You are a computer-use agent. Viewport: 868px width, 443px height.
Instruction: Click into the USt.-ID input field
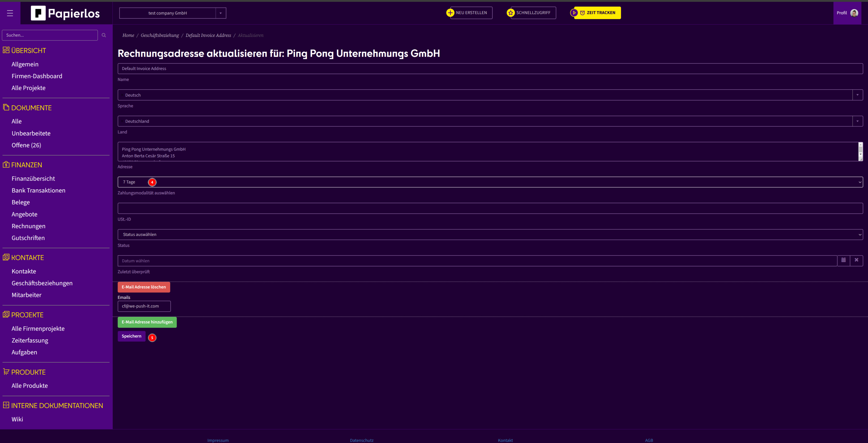(x=490, y=208)
